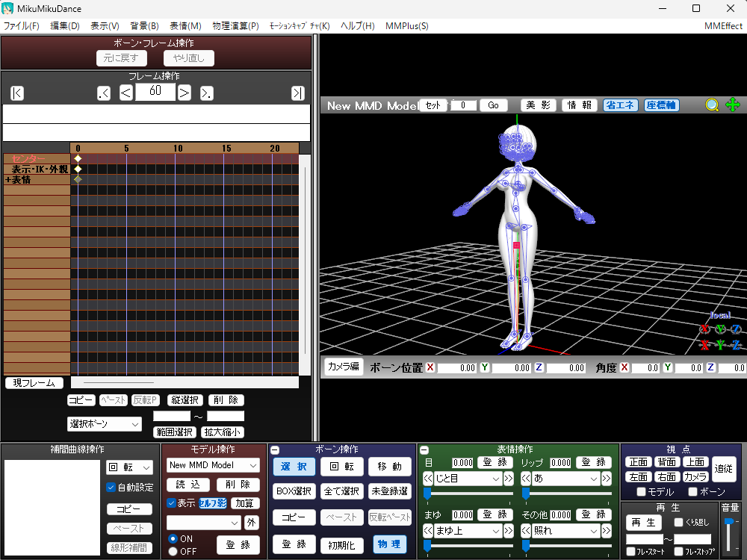Collapse the ボーン操作 panel with minus icon
The image size is (747, 560).
(x=275, y=450)
